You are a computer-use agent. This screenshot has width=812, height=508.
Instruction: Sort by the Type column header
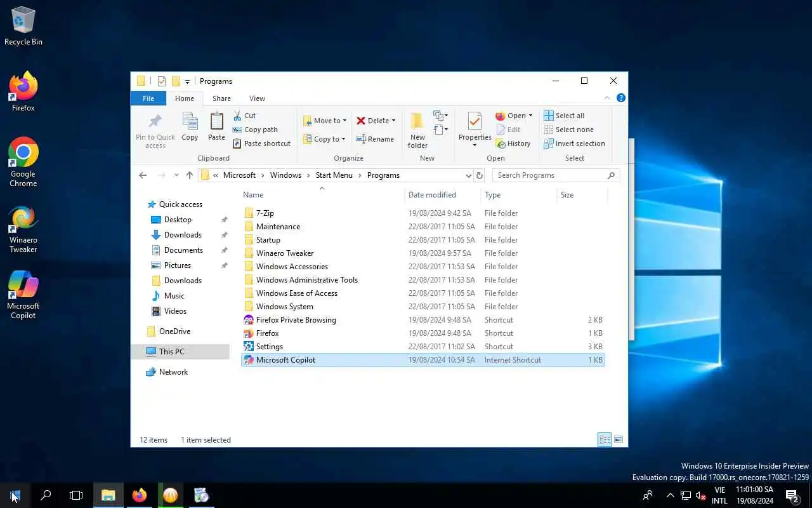[x=518, y=195]
